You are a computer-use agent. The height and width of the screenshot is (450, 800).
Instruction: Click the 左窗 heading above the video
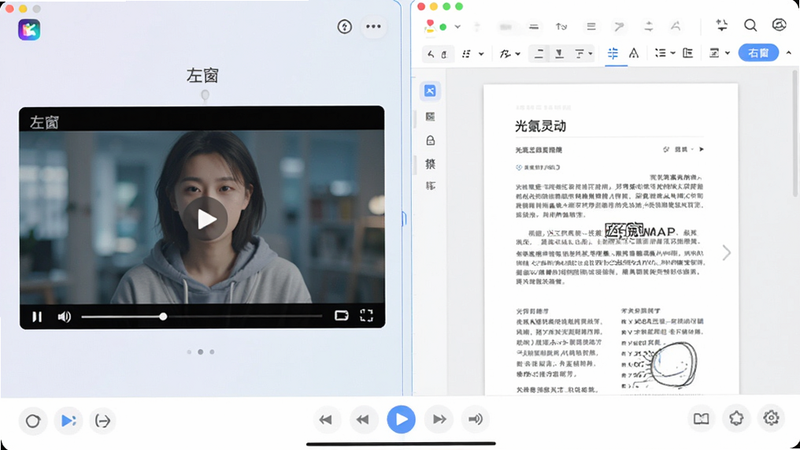pyautogui.click(x=203, y=76)
